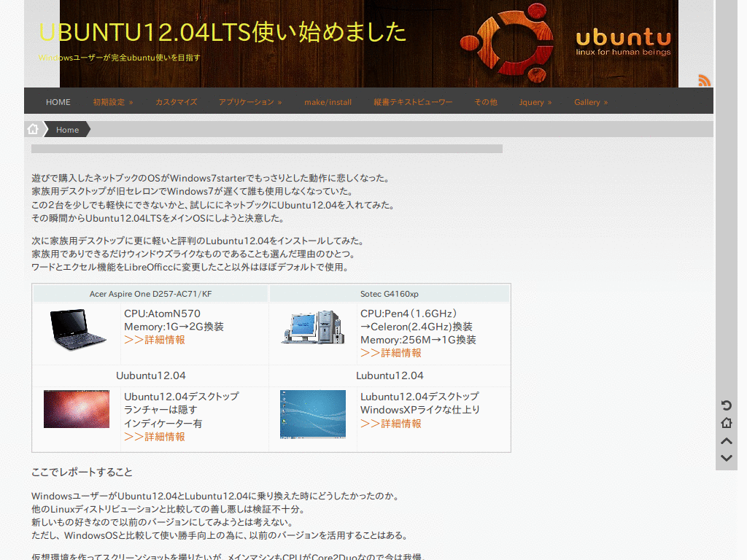Expand the アプリケーション menu

coord(250,102)
